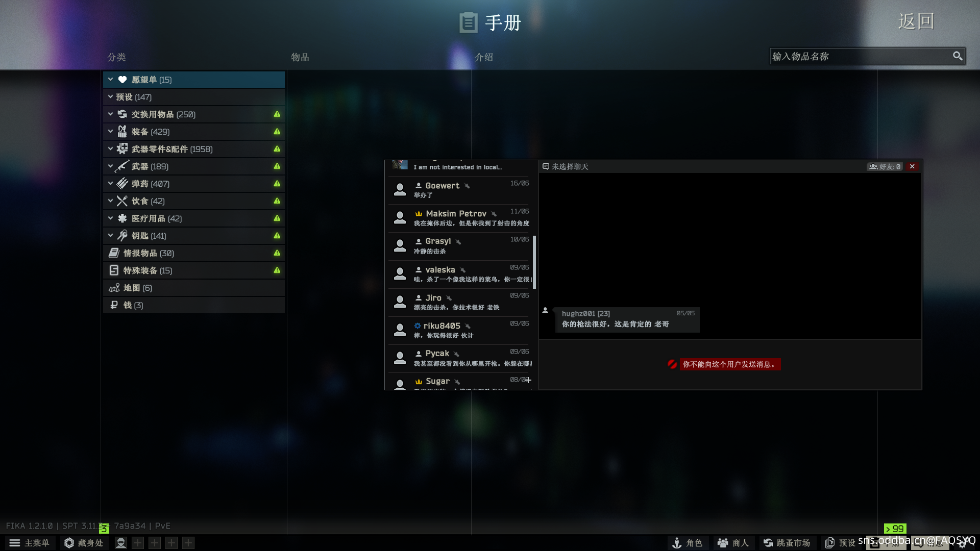
Task: Click the 返回 back button
Action: point(916,21)
